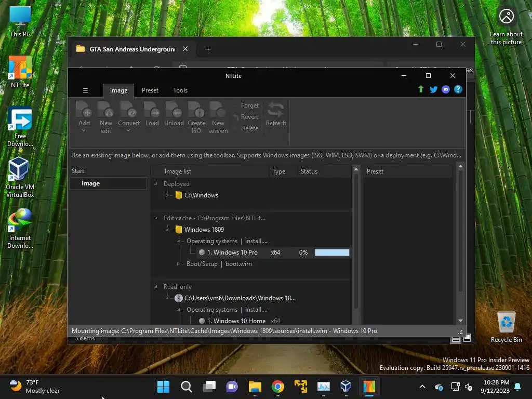Click the Delete button

click(249, 128)
